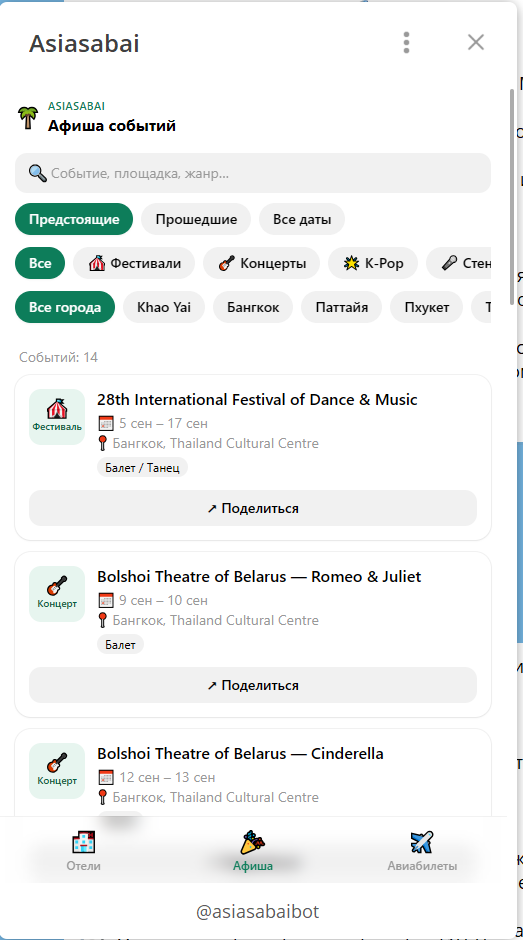The height and width of the screenshot is (940, 523).
Task: Filter events by Пхукет
Action: [x=426, y=308]
